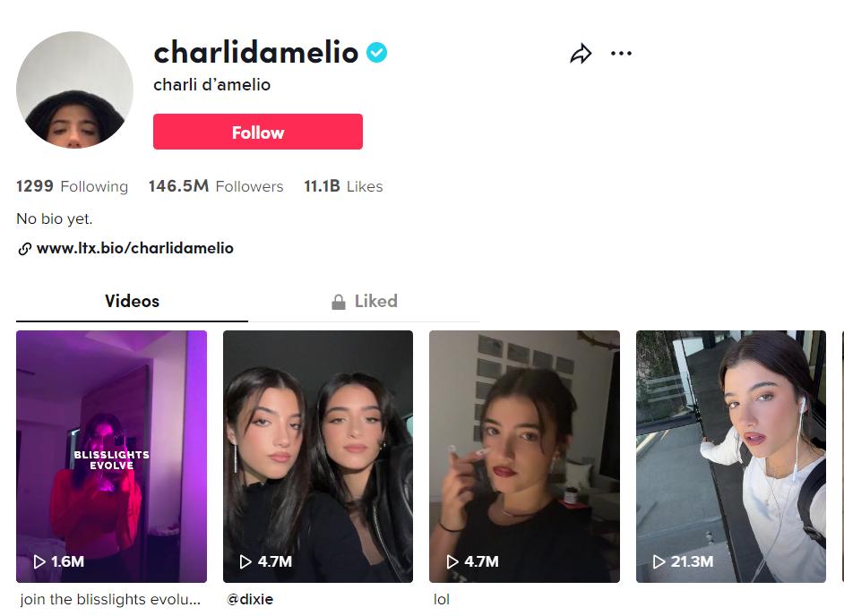View the 1299 Following list
Screen dimensions: 844x616
(x=73, y=186)
